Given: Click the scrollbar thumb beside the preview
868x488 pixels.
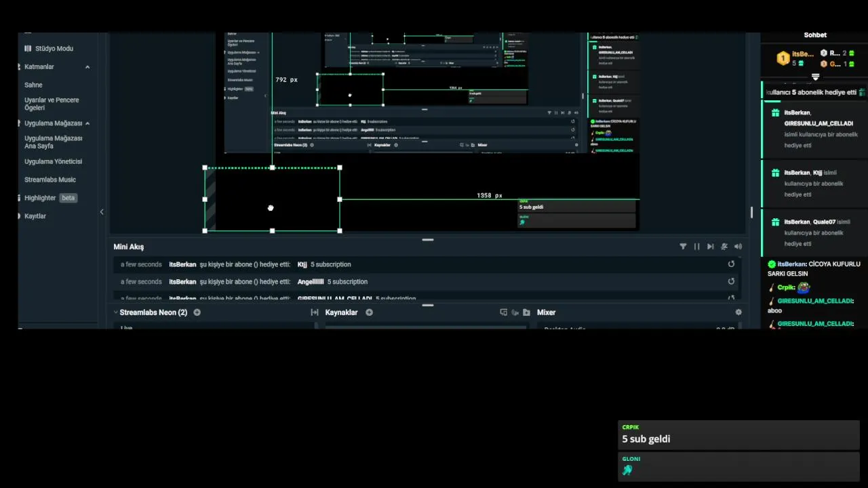Looking at the screenshot, I should (x=751, y=212).
